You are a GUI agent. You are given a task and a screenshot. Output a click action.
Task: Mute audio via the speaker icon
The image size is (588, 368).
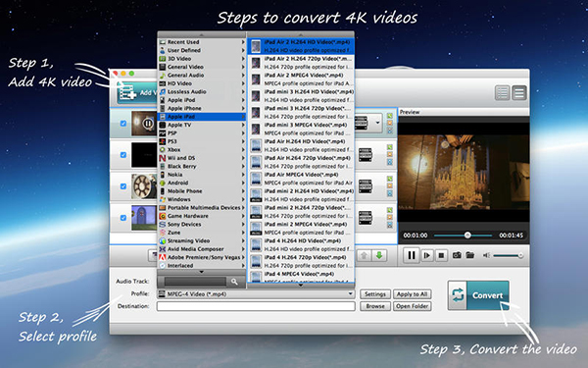click(486, 255)
